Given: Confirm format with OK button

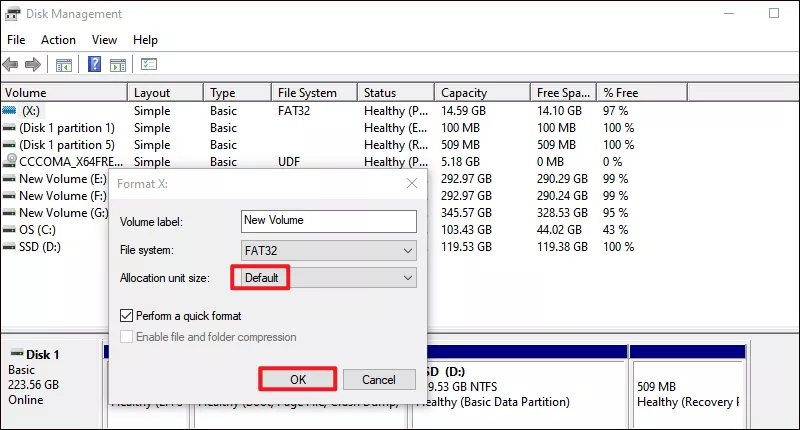Looking at the screenshot, I should pos(298,380).
